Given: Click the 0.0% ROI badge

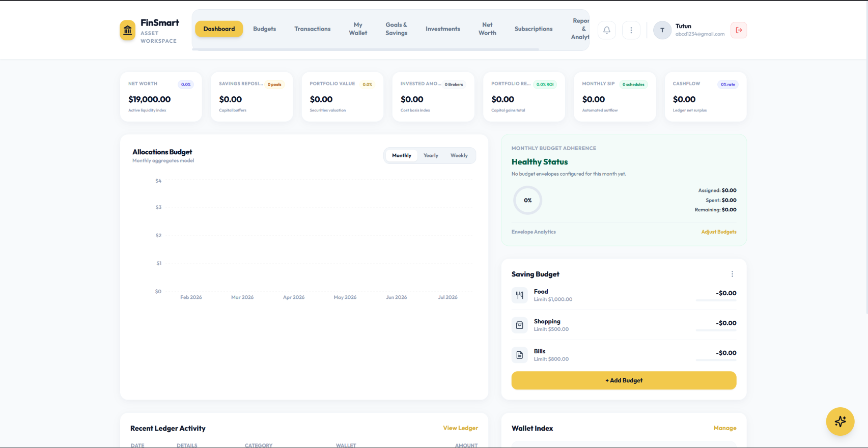Looking at the screenshot, I should tap(545, 85).
